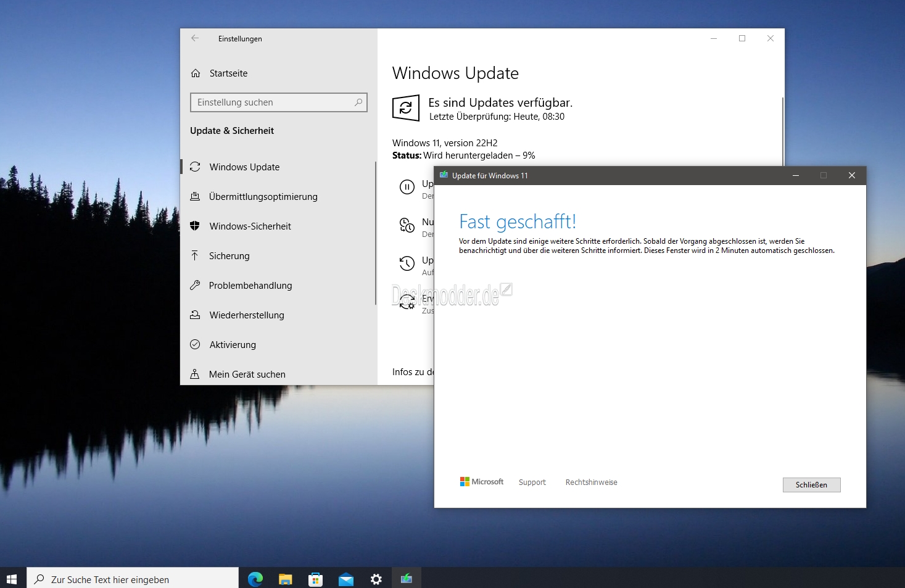905x588 pixels.
Task: Click the taskbar search box
Action: (x=133, y=579)
